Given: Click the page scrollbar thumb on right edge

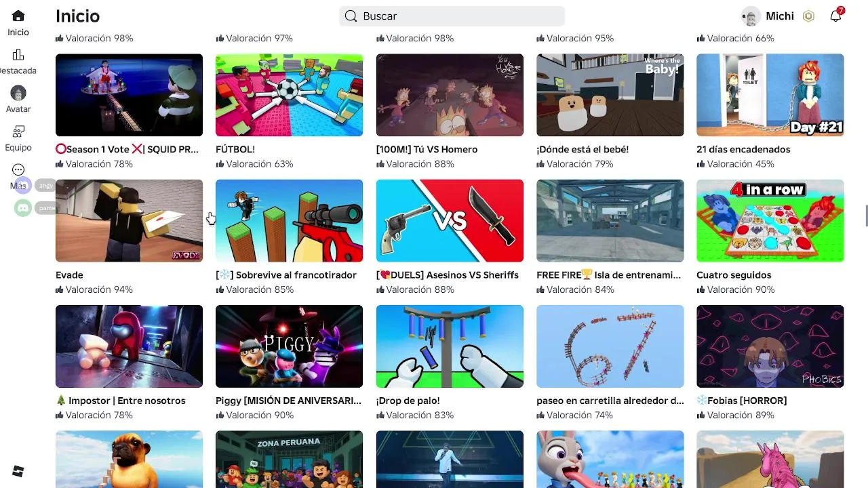Looking at the screenshot, I should tap(866, 216).
